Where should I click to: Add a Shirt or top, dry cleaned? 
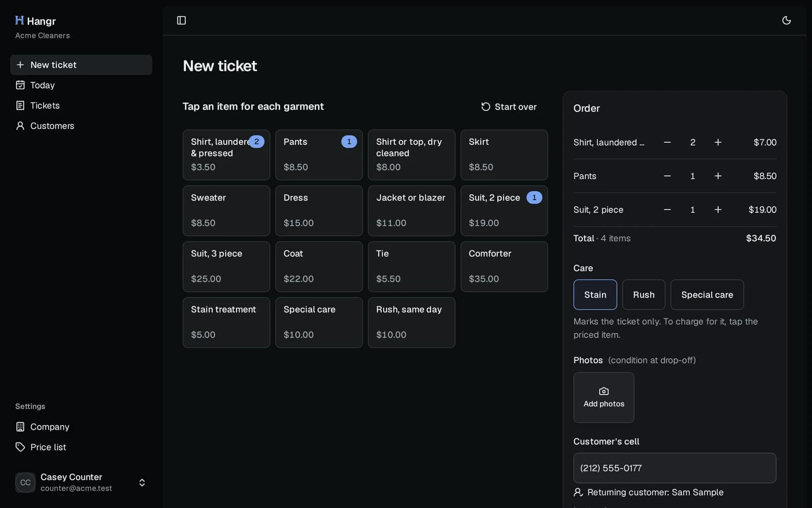tap(412, 155)
